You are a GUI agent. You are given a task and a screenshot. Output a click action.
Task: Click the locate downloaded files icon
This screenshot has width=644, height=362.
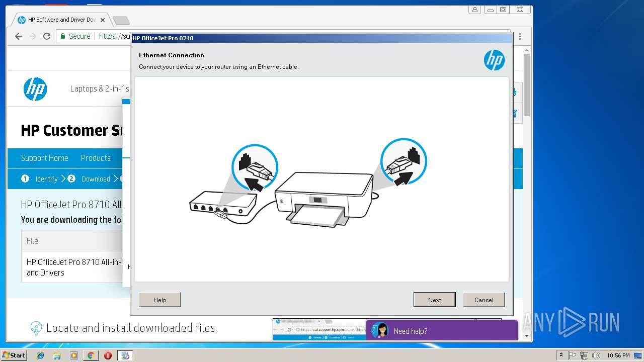[x=36, y=328]
